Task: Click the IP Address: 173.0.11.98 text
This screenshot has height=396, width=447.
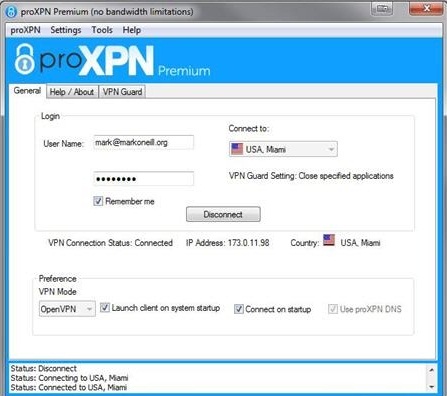Action: 228,243
